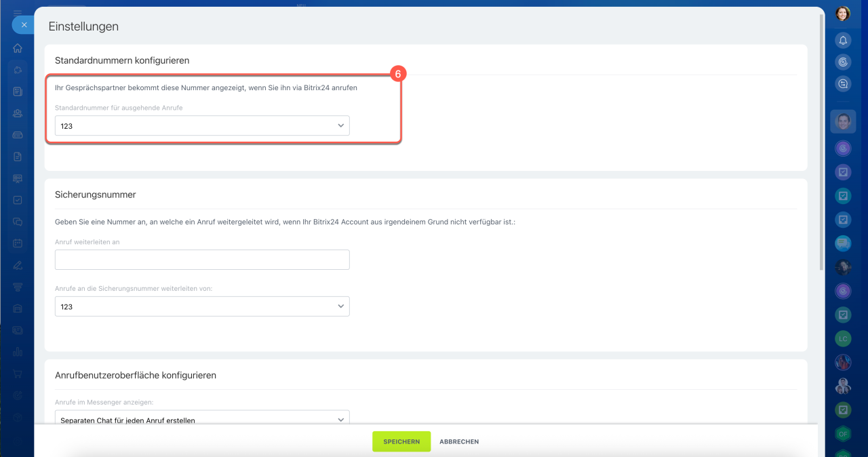Click the Anruf weiterleiten an label
Screen dimensions: 868x457
(87, 242)
